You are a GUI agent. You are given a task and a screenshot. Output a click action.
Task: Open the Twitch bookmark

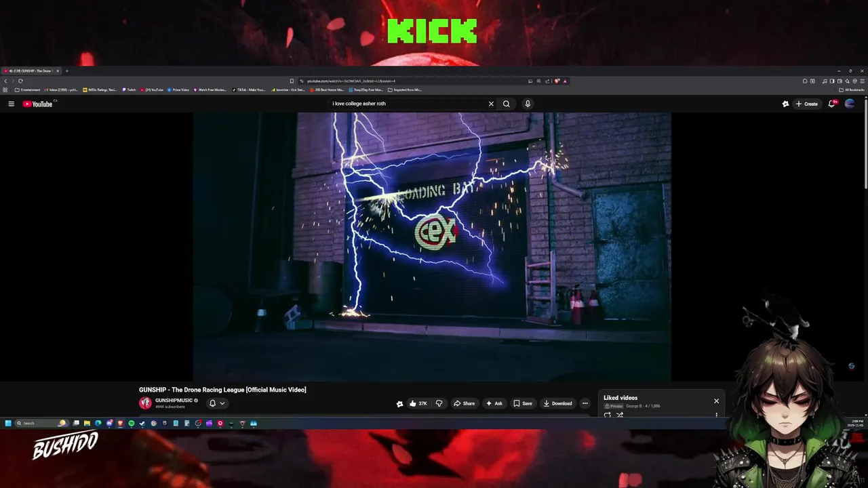tap(129, 89)
